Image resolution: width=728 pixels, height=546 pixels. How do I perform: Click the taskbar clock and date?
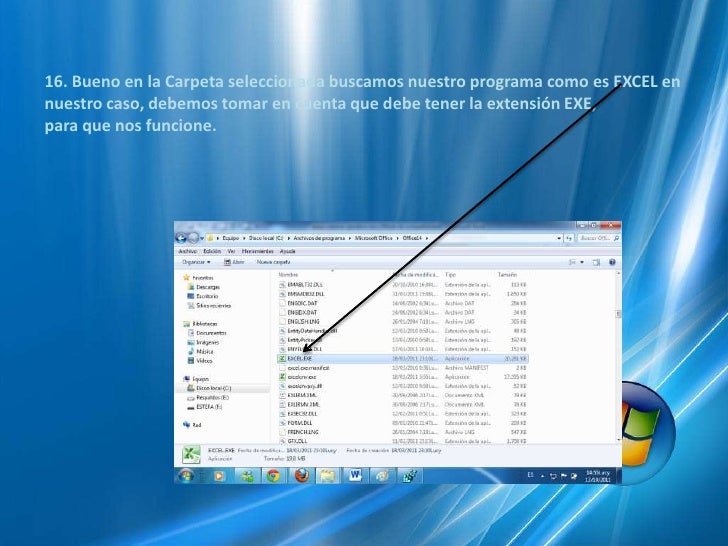point(598,476)
